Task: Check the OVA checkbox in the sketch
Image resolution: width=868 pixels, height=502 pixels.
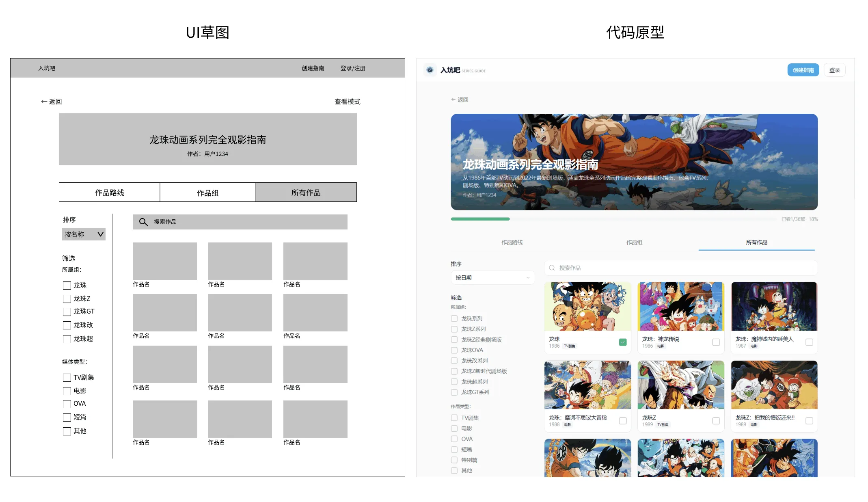Action: (67, 404)
